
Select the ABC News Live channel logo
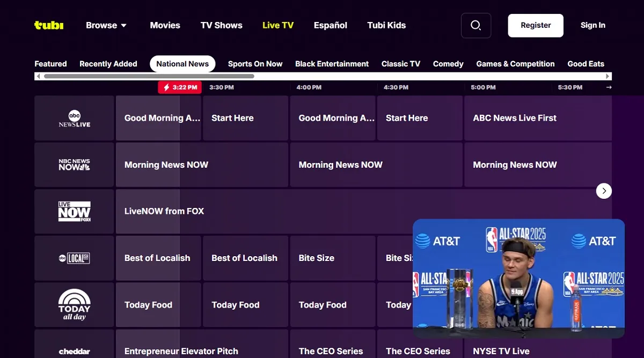pyautogui.click(x=74, y=118)
